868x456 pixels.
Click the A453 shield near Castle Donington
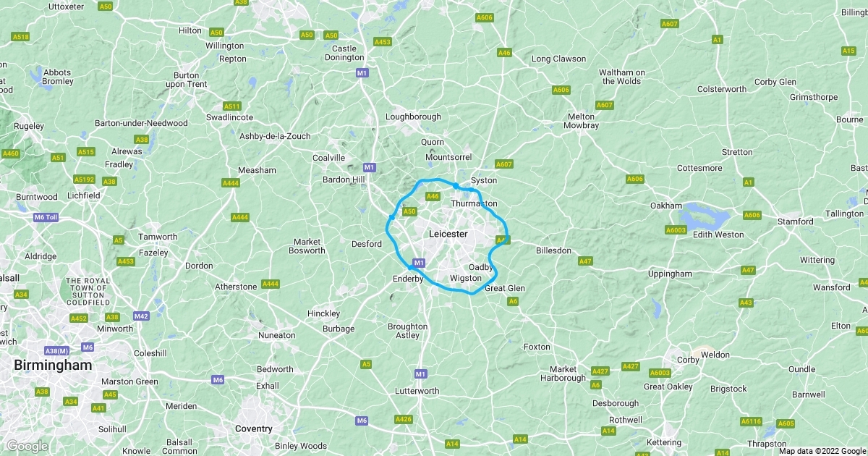point(383,42)
